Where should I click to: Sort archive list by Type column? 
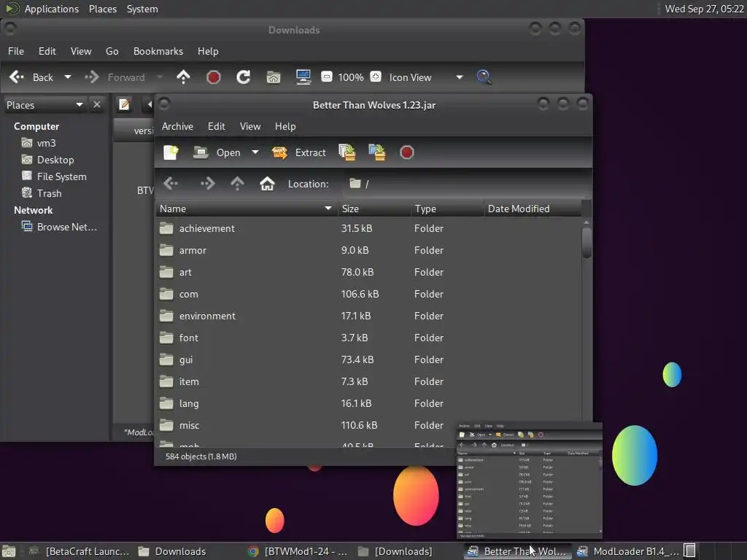click(x=447, y=209)
